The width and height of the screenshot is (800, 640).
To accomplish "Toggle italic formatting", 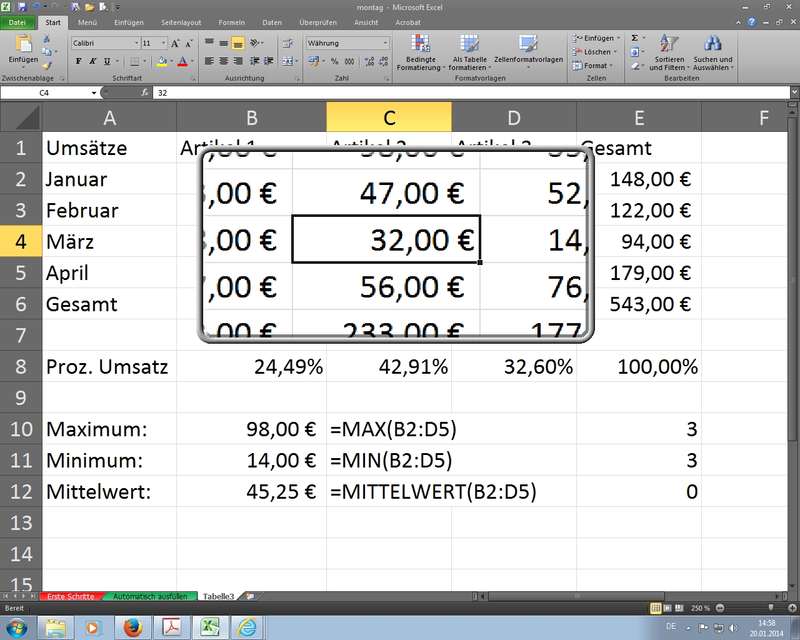I will pos(92,61).
